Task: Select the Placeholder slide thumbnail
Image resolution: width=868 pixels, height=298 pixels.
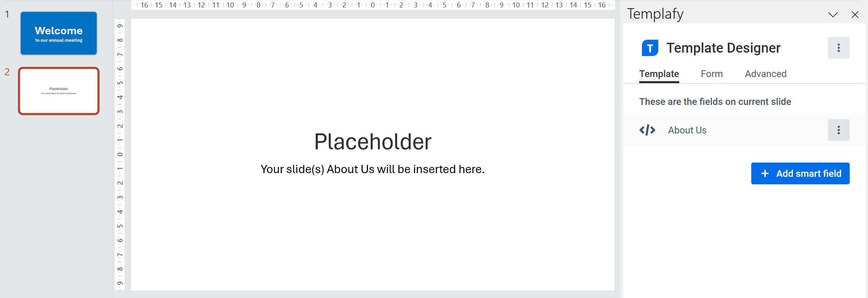Action: coord(59,91)
